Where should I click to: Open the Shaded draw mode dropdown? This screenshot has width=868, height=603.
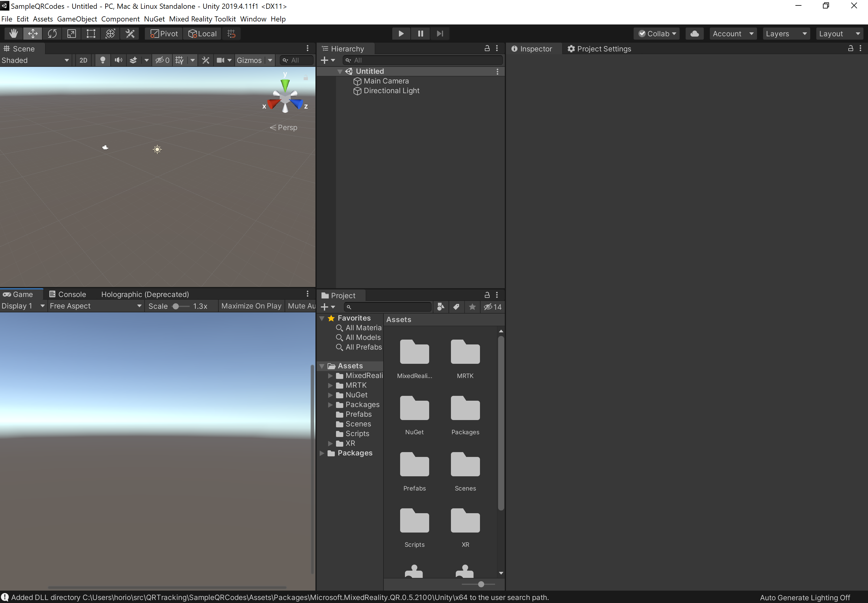coord(35,60)
